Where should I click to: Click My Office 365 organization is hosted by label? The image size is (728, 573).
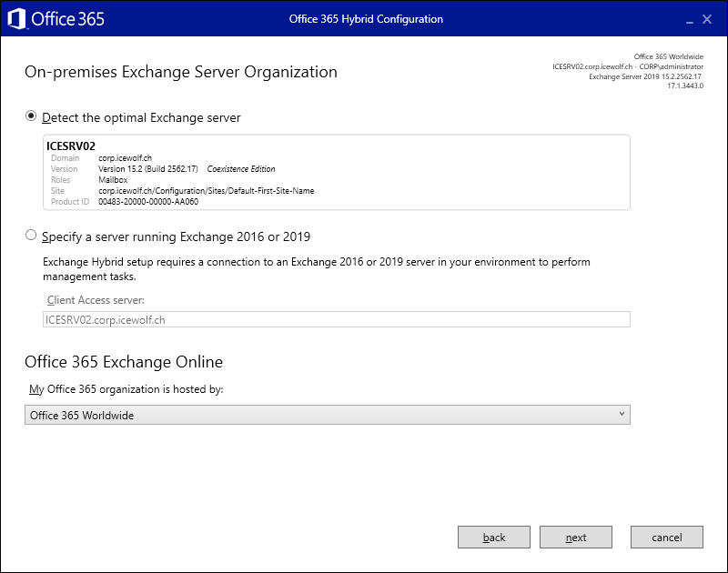(x=126, y=389)
